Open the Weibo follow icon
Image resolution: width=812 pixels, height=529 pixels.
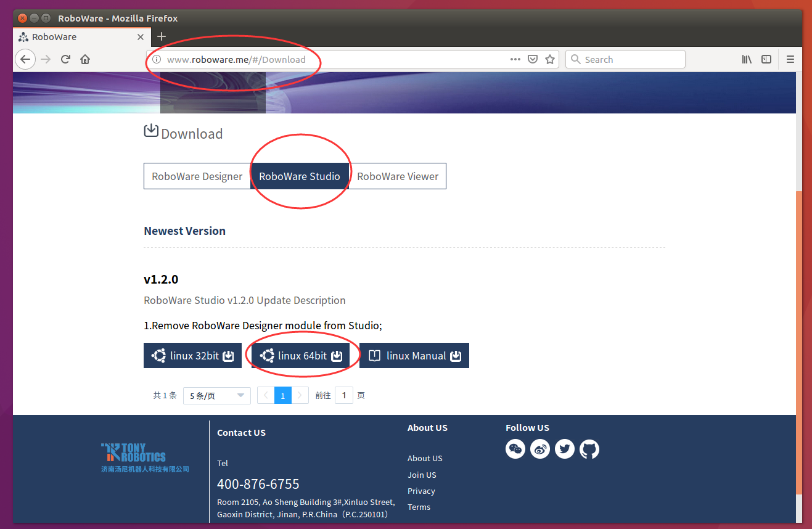click(x=540, y=449)
